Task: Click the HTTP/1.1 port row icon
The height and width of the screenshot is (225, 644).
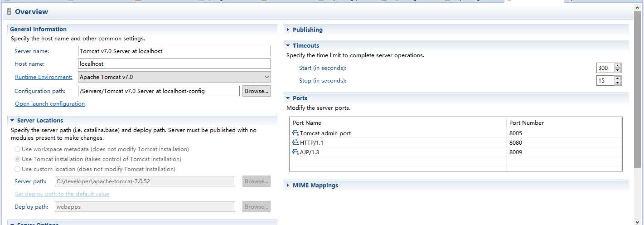Action: (295, 142)
